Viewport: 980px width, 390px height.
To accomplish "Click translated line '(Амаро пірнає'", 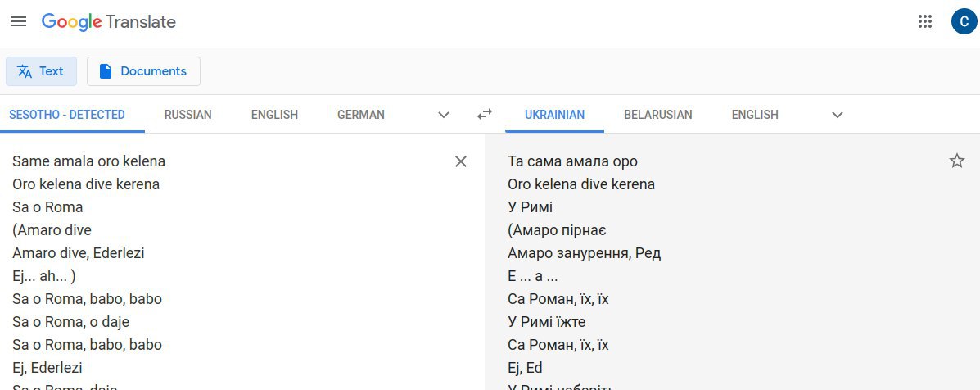I will click(558, 230).
